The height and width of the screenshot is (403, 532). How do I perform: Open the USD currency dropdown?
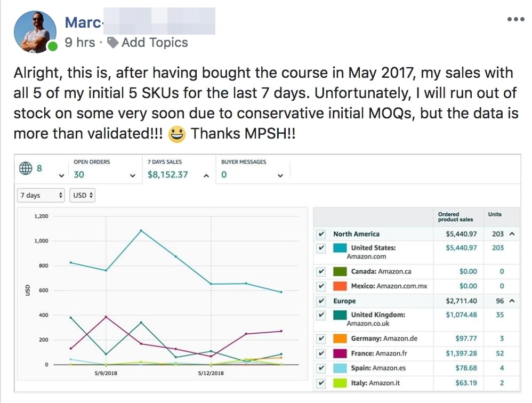83,196
